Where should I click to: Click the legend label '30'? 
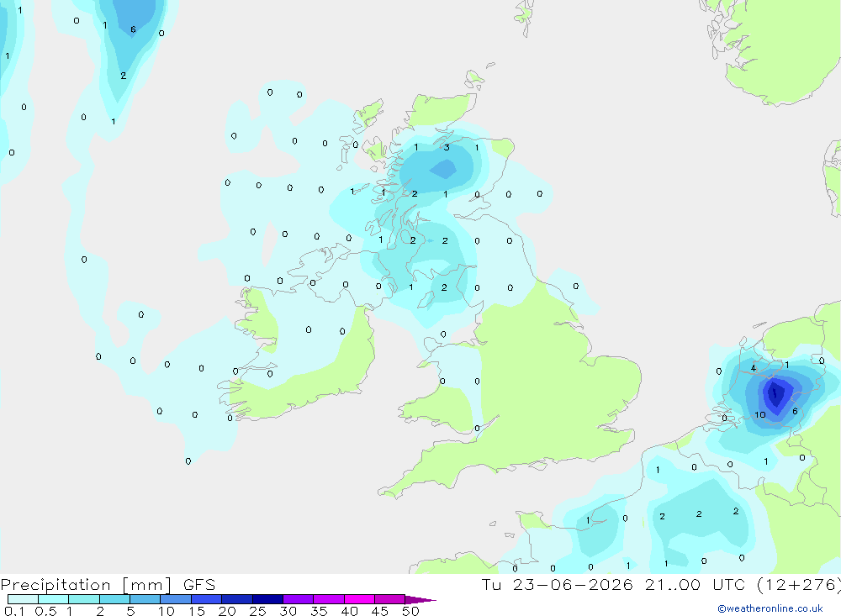click(288, 611)
